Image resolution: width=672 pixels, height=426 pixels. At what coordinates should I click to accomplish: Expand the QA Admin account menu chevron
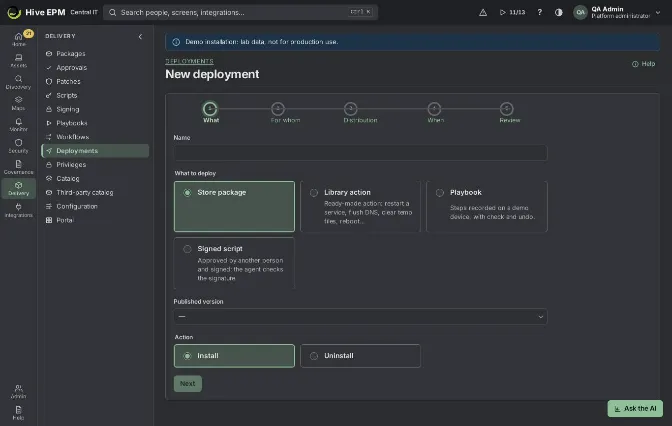[x=658, y=12]
